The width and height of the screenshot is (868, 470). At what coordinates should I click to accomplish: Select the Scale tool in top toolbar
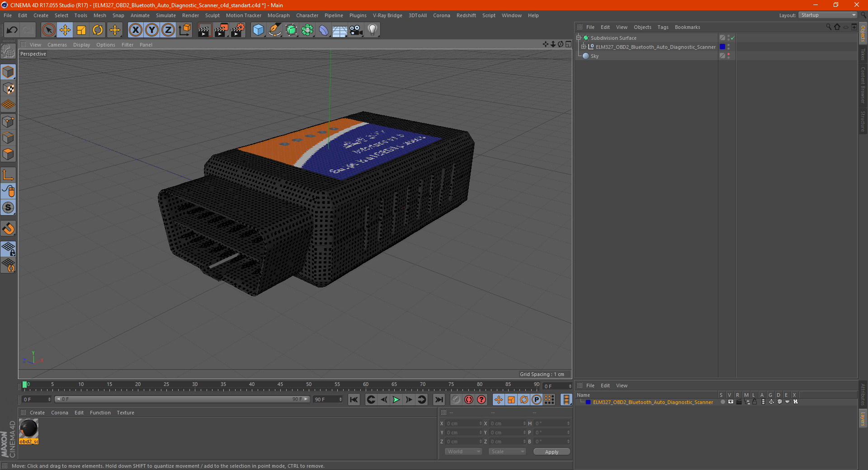tap(81, 30)
